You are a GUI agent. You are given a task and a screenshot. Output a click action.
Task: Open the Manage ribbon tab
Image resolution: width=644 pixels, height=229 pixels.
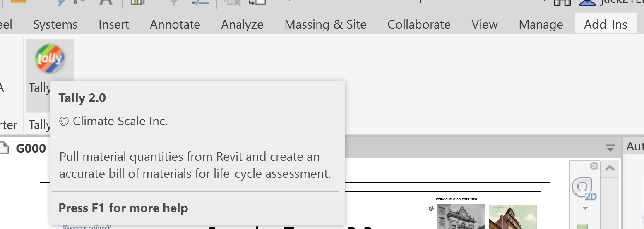[x=541, y=24]
